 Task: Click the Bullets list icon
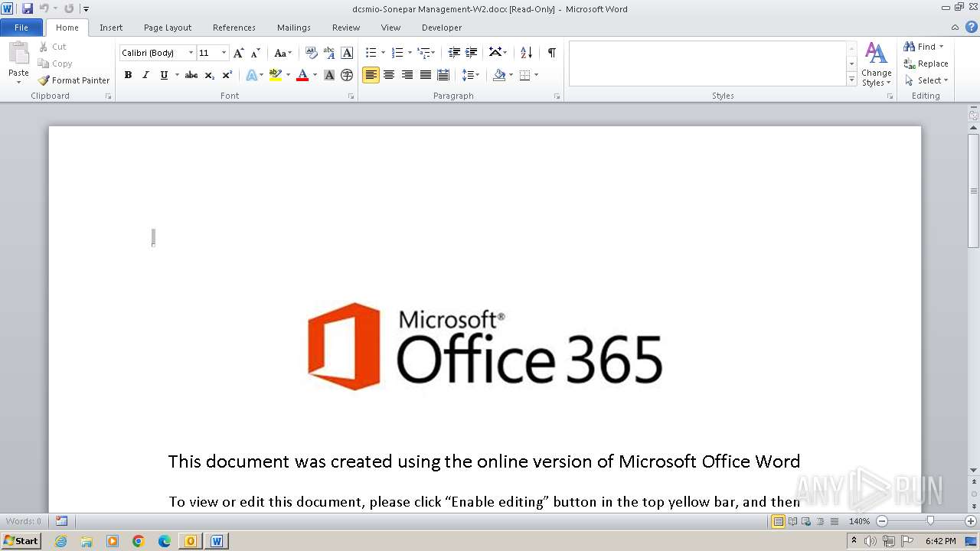(371, 53)
